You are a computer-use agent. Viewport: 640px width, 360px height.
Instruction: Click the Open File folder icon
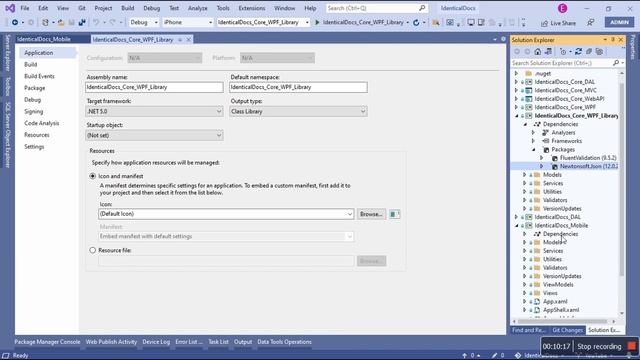pyautogui.click(x=61, y=22)
